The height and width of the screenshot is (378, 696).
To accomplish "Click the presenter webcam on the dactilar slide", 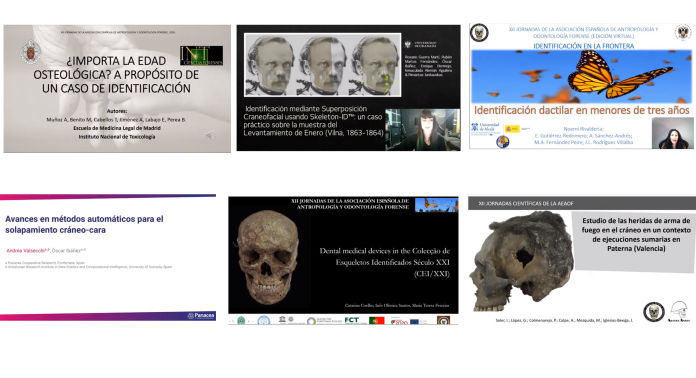I will point(672,133).
